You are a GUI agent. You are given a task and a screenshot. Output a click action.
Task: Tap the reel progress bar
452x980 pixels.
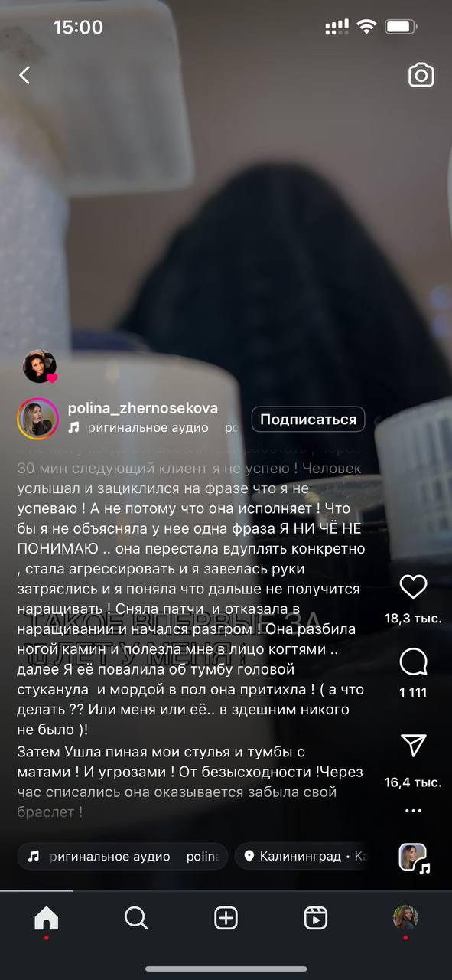pyautogui.click(x=226, y=890)
